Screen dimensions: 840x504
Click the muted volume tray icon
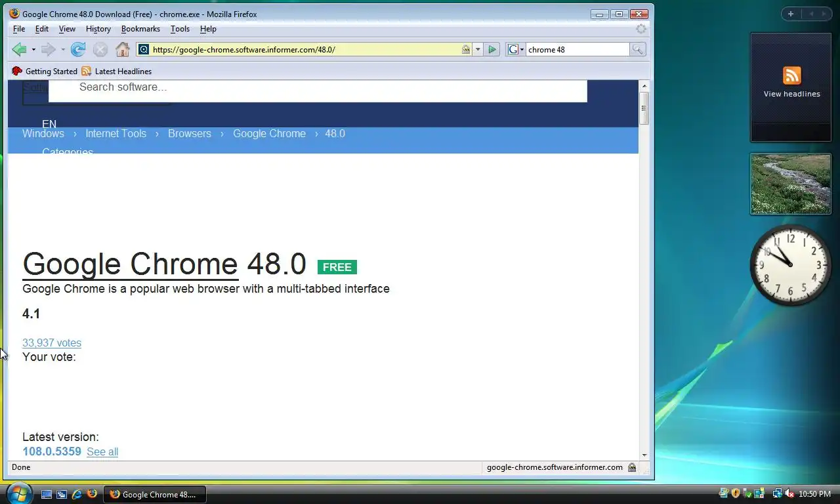coord(789,494)
